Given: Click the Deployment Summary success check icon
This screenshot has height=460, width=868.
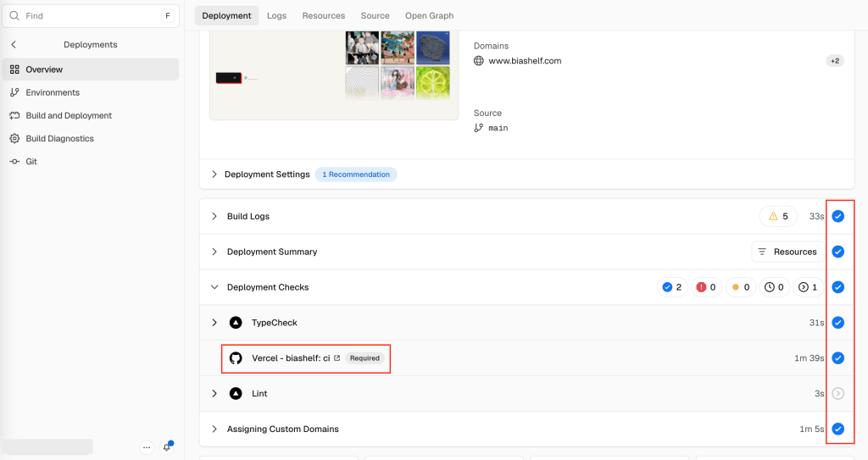Looking at the screenshot, I should [838, 252].
